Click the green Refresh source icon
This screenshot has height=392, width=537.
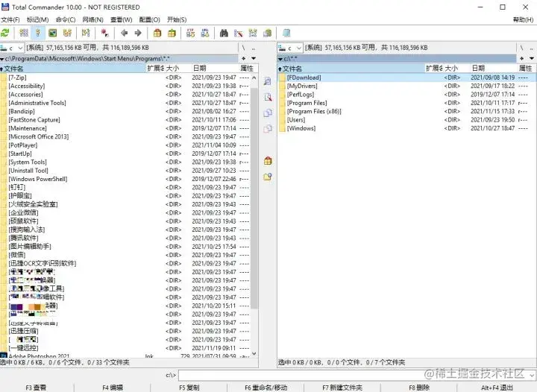pyautogui.click(x=5, y=34)
